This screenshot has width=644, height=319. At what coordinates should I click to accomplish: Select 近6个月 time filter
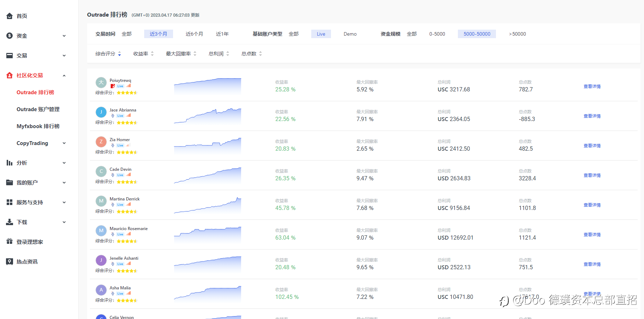[x=194, y=34]
